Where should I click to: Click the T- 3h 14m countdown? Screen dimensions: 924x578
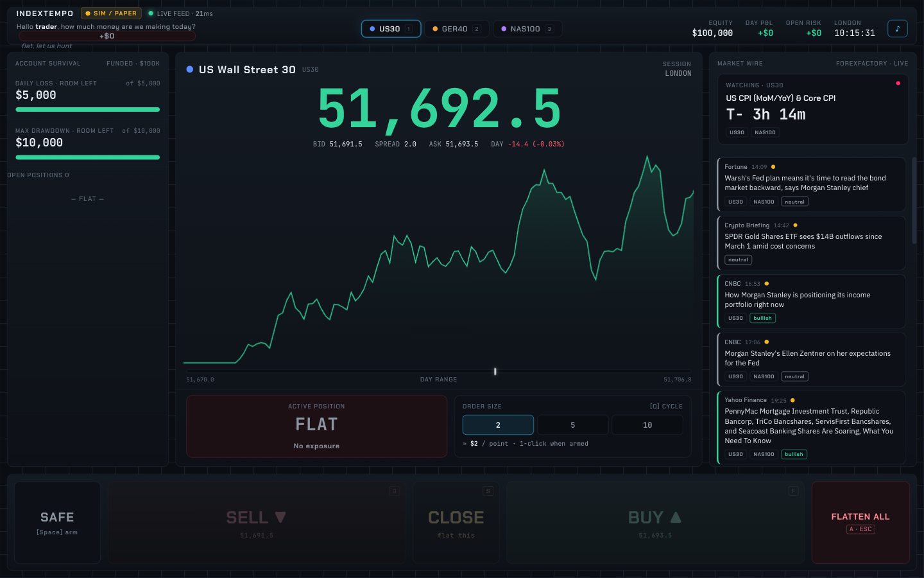(766, 114)
